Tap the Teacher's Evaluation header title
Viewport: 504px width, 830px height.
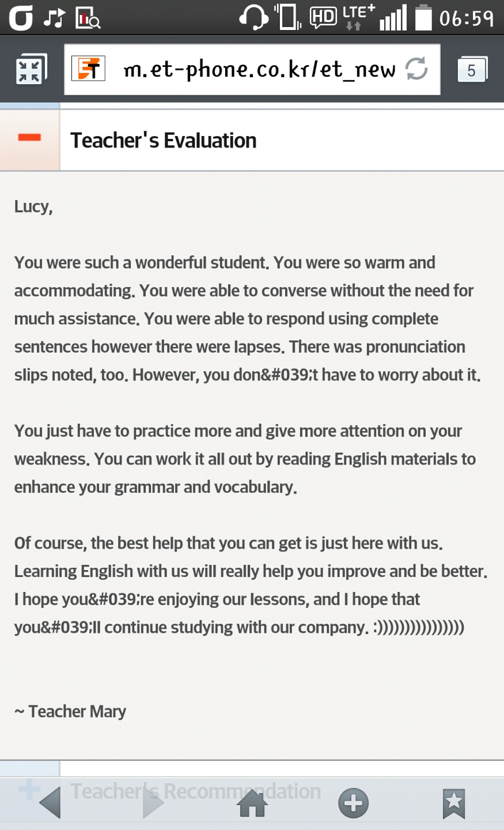[x=164, y=140]
